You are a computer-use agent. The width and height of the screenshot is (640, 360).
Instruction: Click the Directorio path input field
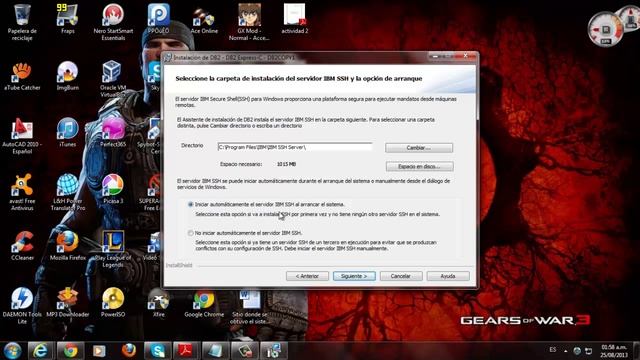tap(295, 147)
